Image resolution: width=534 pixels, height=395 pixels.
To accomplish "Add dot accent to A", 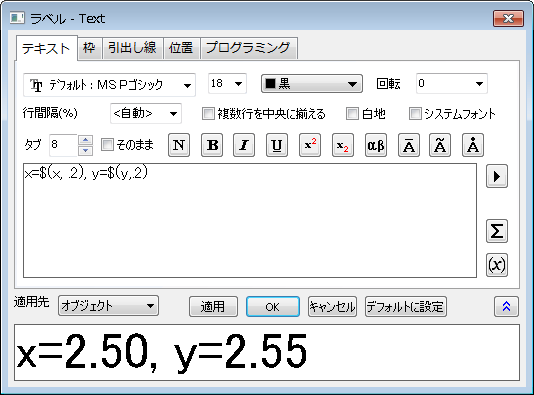I will pyautogui.click(x=473, y=145).
